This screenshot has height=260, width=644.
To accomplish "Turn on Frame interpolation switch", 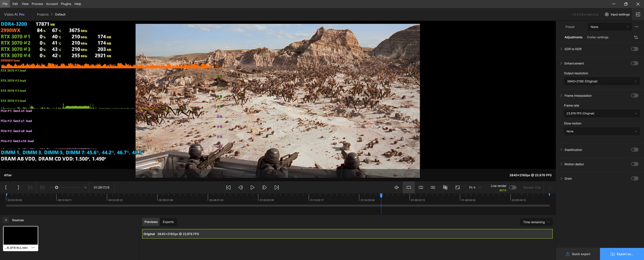I will coord(634,96).
